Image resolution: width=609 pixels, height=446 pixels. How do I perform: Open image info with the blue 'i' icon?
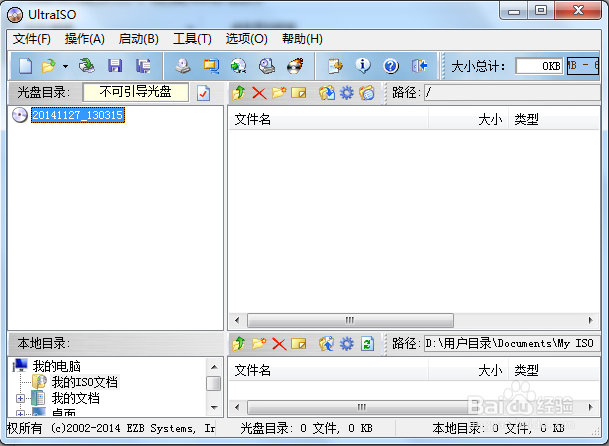pyautogui.click(x=363, y=66)
